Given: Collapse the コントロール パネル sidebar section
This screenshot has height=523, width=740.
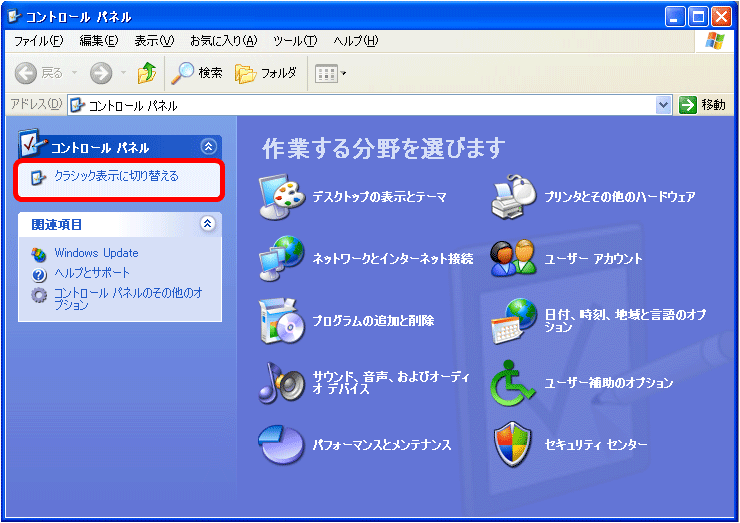Looking at the screenshot, I should point(208,147).
